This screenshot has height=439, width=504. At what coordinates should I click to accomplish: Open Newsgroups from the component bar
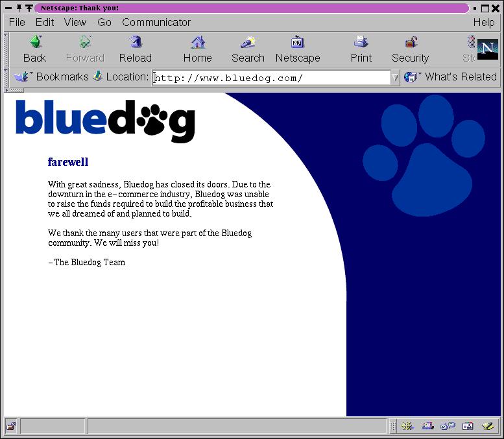coord(448,427)
